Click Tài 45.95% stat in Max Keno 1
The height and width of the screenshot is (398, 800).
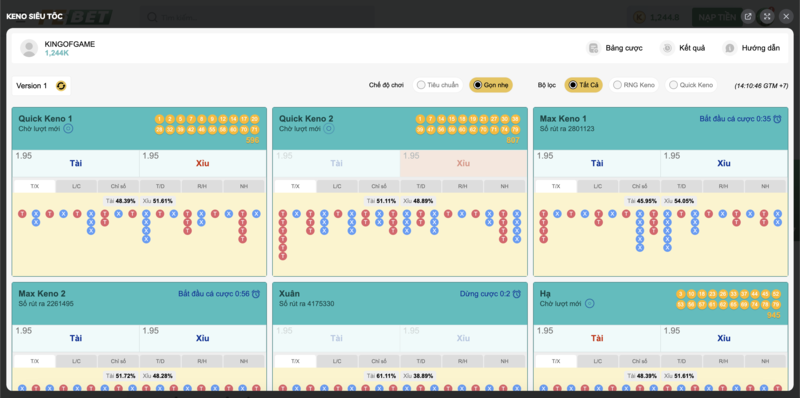[642, 201]
